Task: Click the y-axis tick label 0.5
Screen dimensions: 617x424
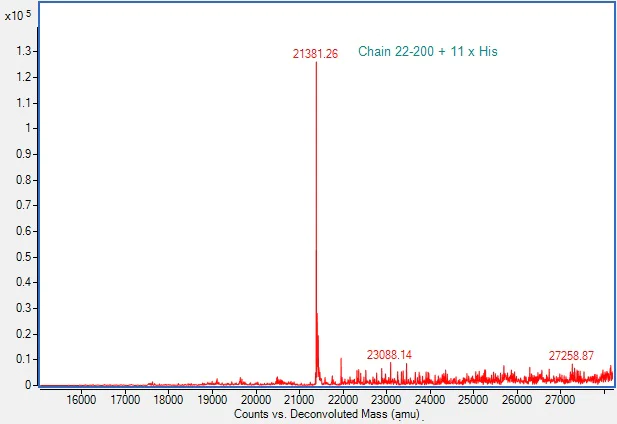Action: click(x=24, y=257)
